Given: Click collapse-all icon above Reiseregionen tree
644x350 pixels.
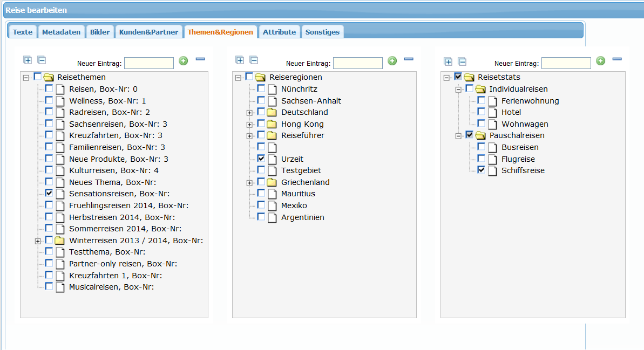Looking at the screenshot, I should pyautogui.click(x=254, y=60).
